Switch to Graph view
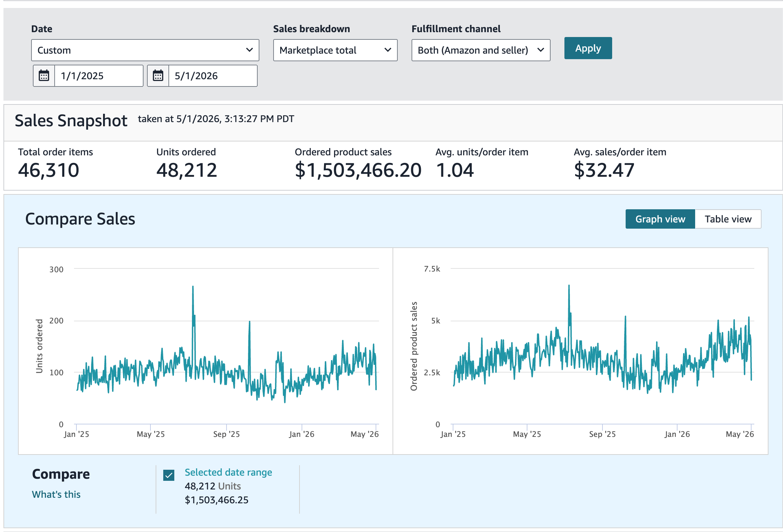 660,219
